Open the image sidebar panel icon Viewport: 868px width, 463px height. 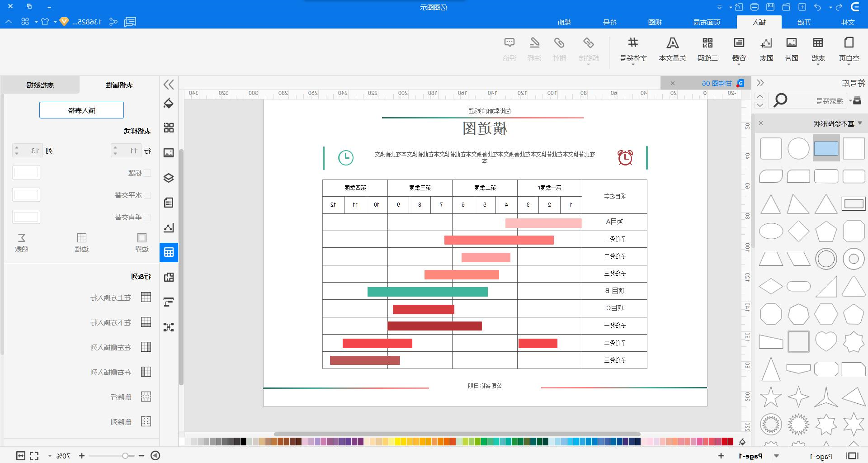click(x=169, y=153)
